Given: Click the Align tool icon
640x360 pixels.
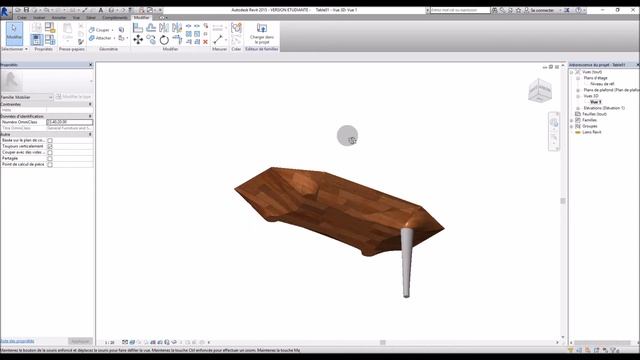Looking at the screenshot, I should [138, 28].
